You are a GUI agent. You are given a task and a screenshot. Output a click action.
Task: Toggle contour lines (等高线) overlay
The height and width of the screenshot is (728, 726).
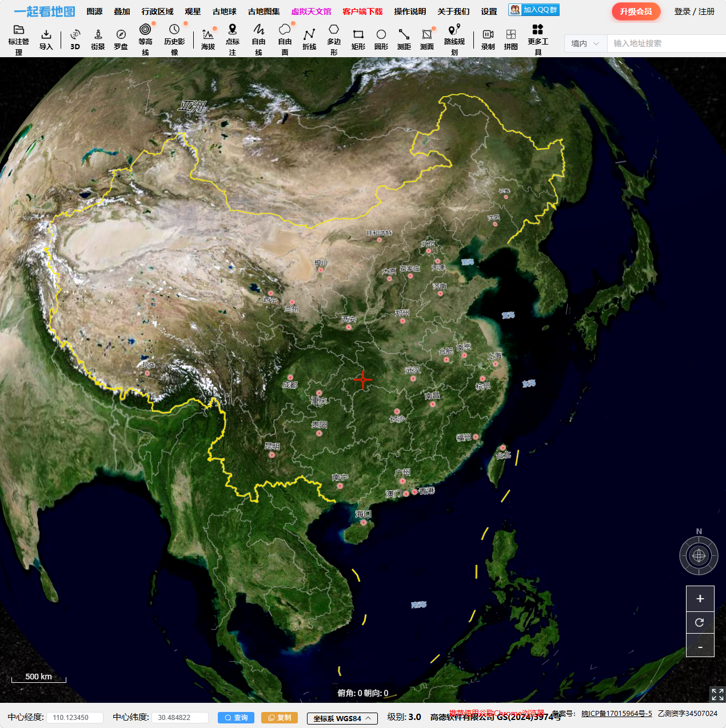click(x=145, y=39)
